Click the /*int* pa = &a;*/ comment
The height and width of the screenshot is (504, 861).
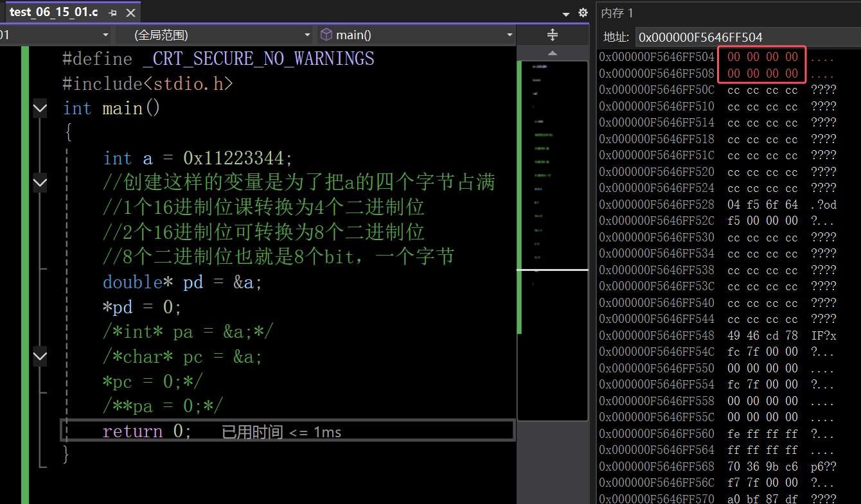[188, 332]
